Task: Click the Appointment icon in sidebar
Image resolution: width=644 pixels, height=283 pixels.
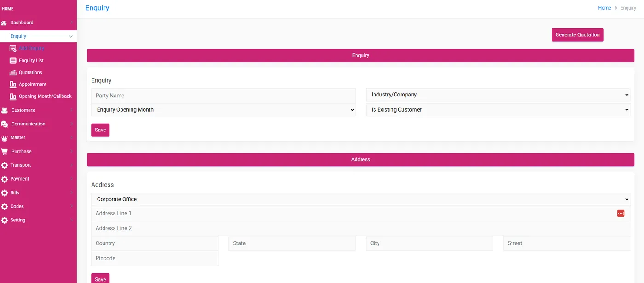Action: pos(13,85)
